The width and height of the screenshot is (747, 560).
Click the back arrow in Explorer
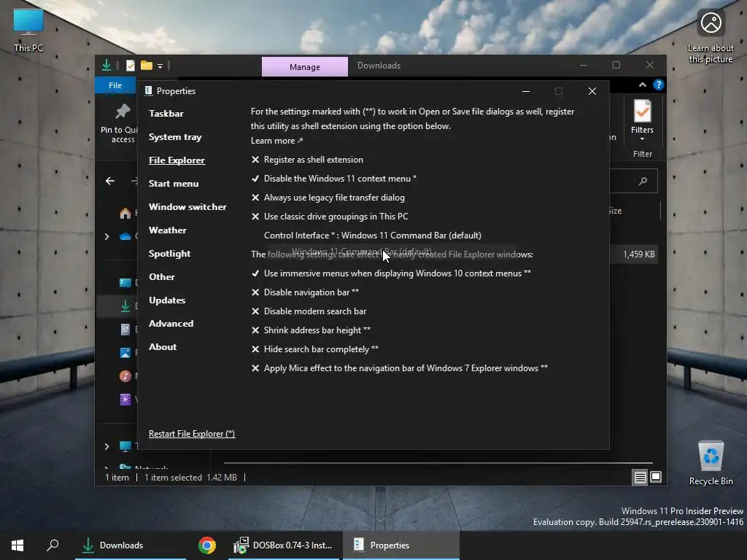pos(110,181)
